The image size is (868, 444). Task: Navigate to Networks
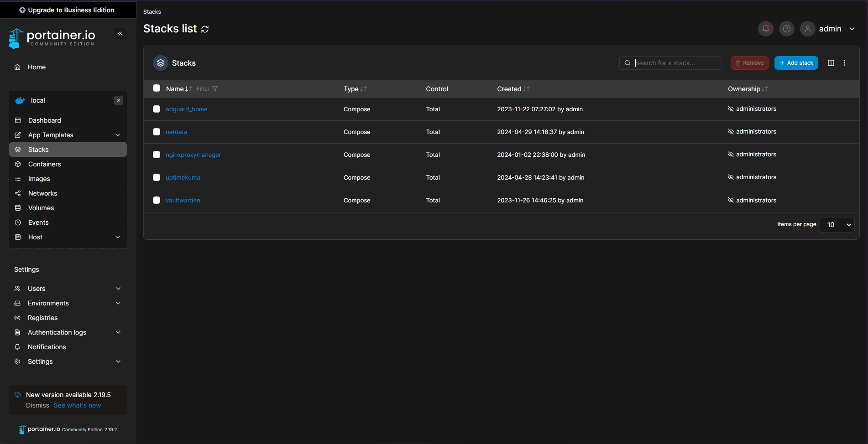click(42, 193)
